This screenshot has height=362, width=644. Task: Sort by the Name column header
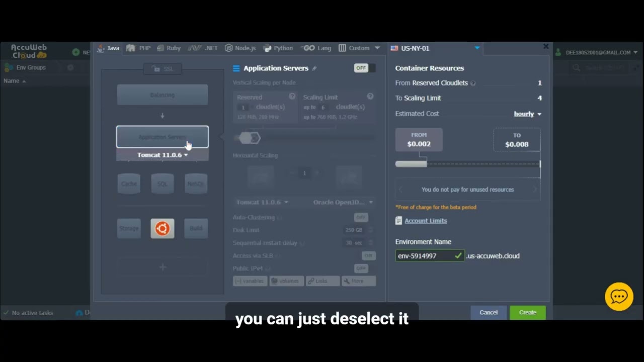tap(15, 81)
